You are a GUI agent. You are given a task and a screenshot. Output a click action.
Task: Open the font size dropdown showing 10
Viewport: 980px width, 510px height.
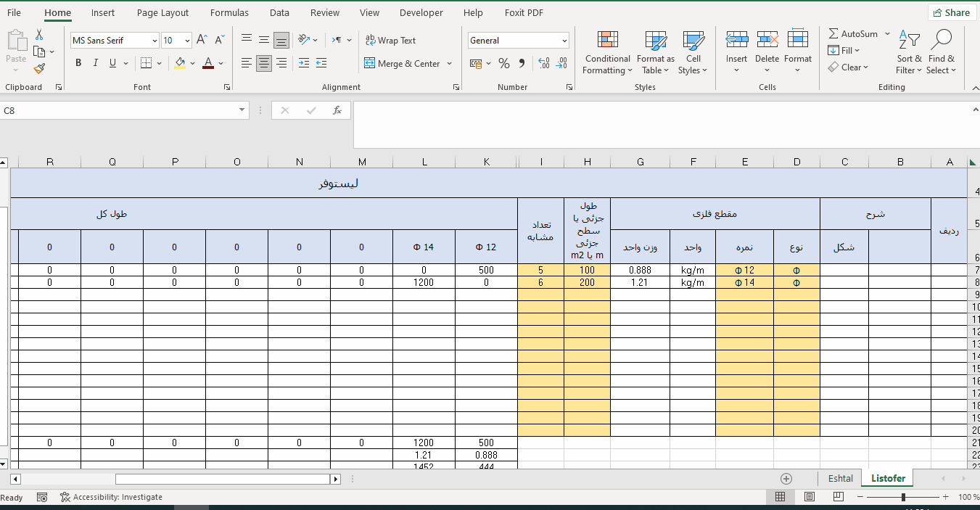click(187, 41)
